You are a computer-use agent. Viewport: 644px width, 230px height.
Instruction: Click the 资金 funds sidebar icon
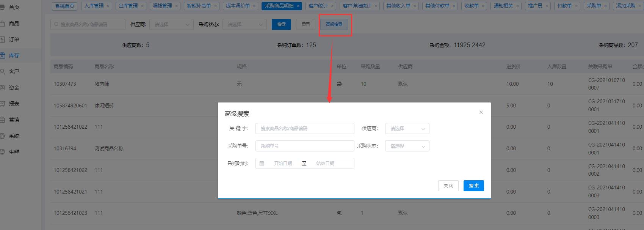pos(2,88)
